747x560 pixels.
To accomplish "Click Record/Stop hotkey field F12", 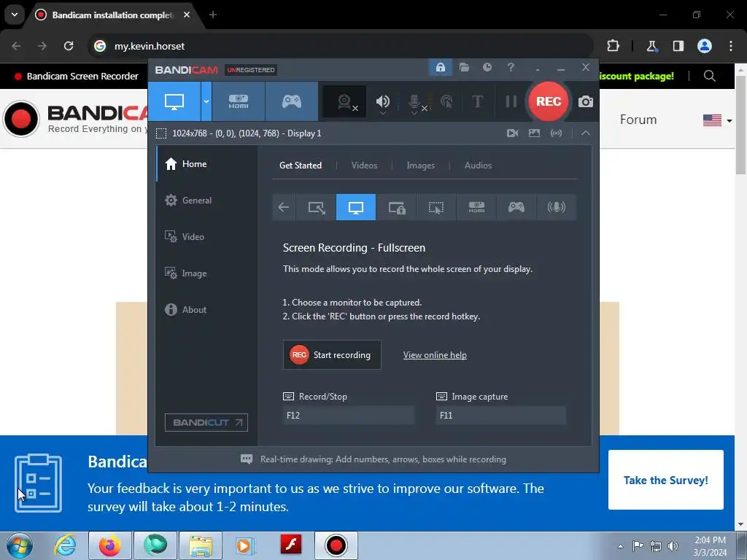I will (348, 415).
